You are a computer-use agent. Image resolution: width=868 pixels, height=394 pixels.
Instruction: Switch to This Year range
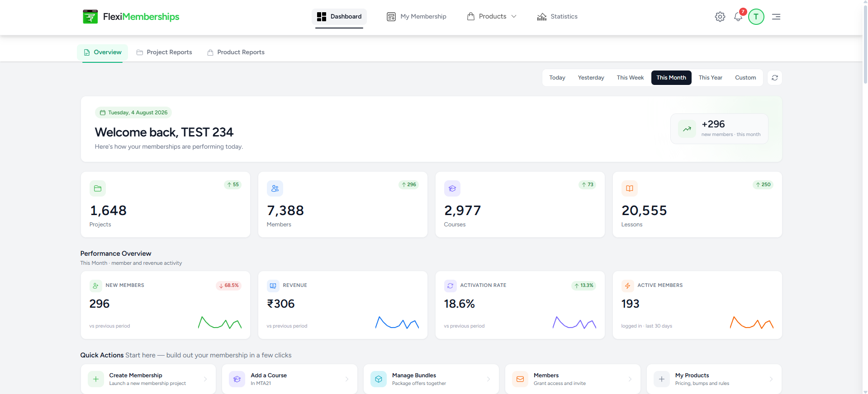710,78
